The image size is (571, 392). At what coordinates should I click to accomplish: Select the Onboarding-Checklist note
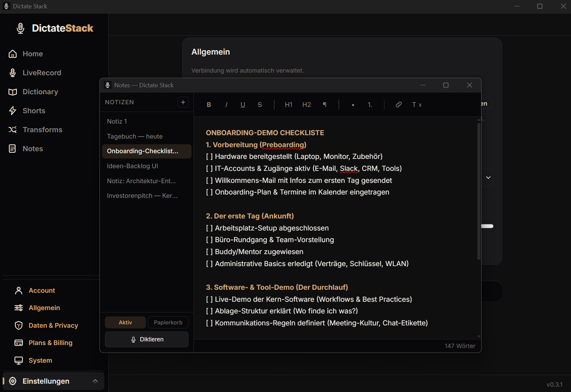tap(147, 151)
